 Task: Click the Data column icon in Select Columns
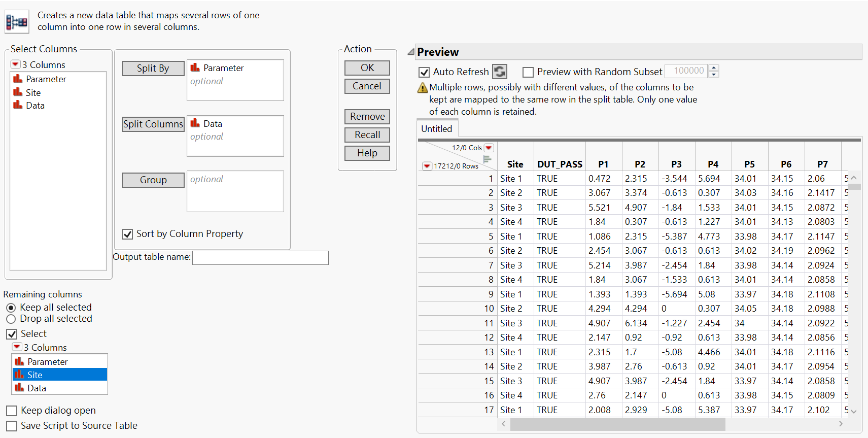(x=18, y=105)
